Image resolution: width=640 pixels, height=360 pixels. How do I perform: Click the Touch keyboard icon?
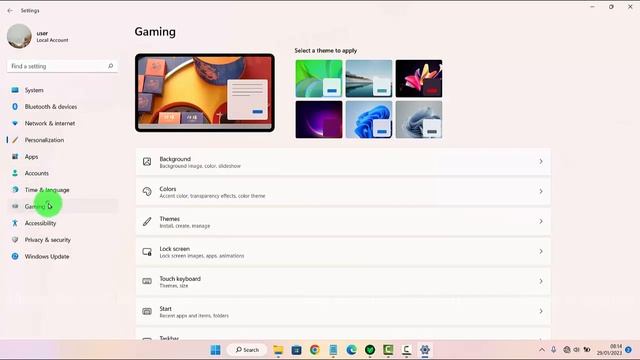(147, 281)
